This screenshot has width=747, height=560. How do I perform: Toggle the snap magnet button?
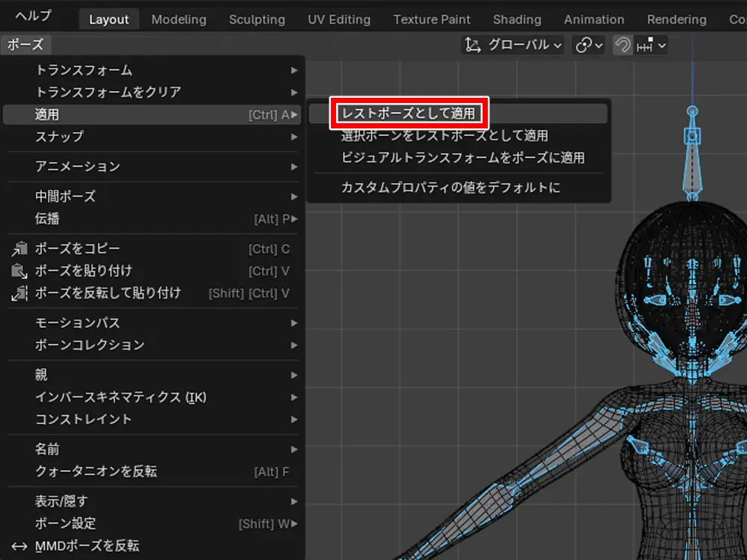[622, 46]
